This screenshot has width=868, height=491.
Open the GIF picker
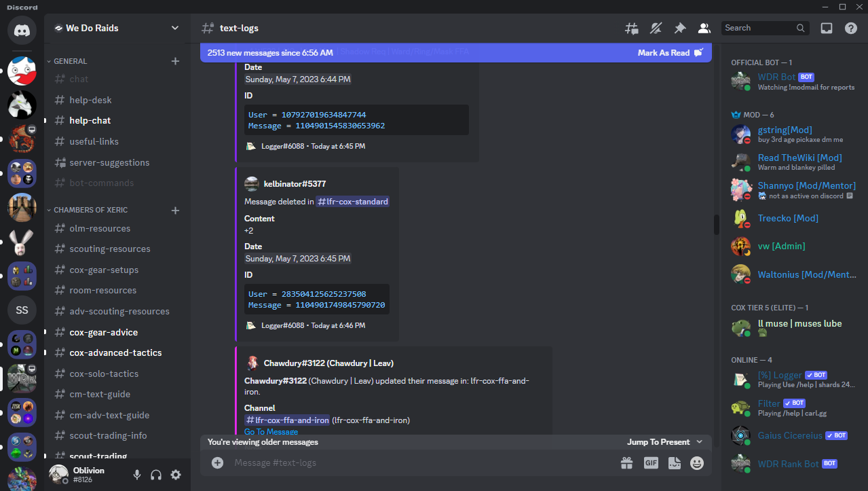point(651,462)
